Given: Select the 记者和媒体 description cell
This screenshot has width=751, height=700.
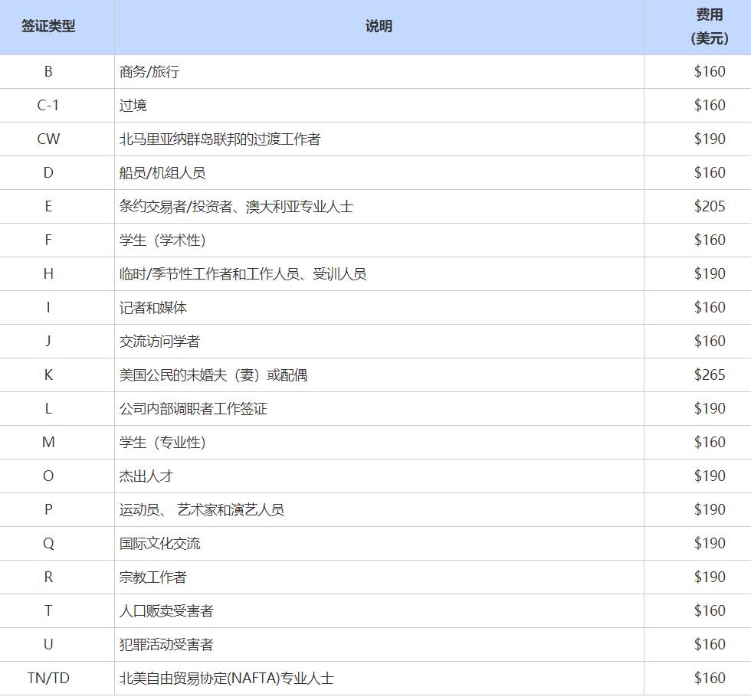Looking at the screenshot, I should coord(153,308).
